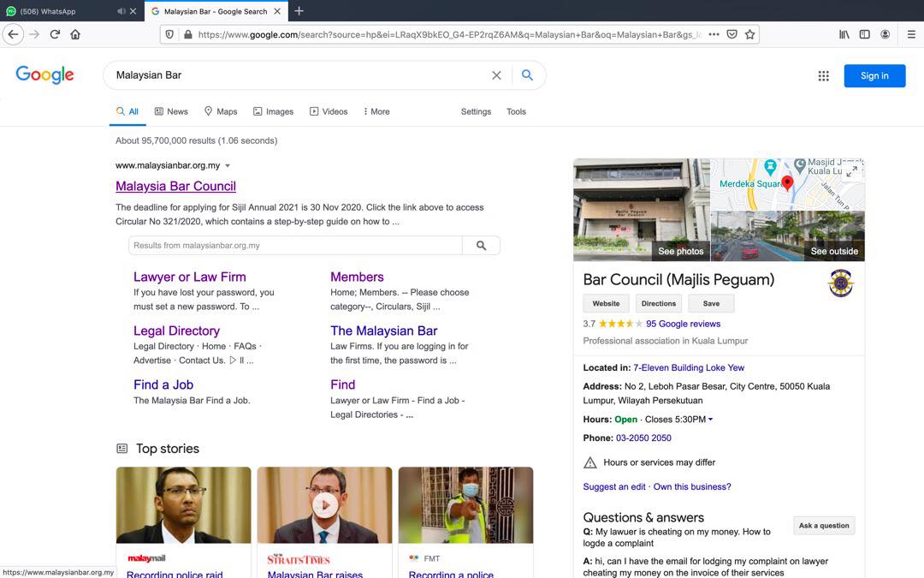The height and width of the screenshot is (578, 924).
Task: Open the Lawyer or Law Firm sitelink
Action: click(x=189, y=277)
